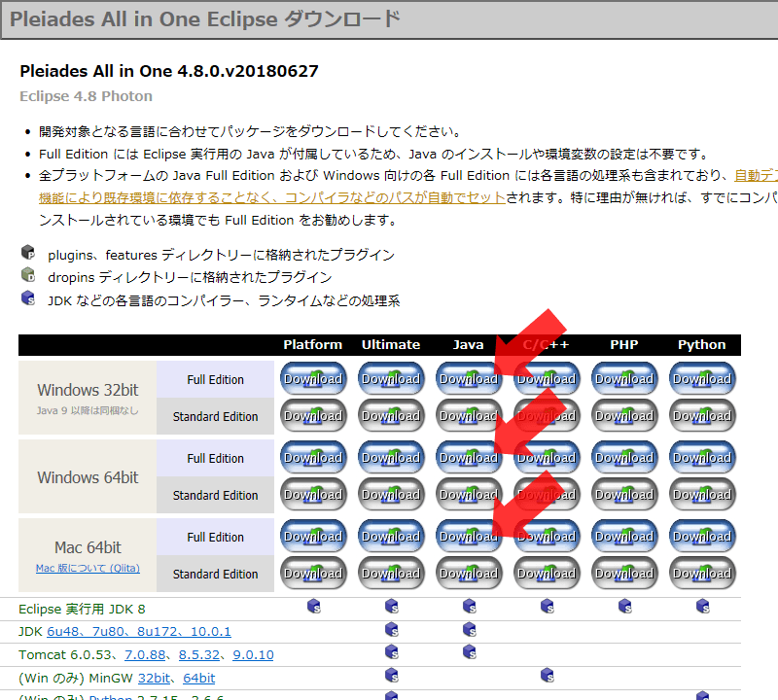The width and height of the screenshot is (778, 700).
Task: Open the orange auto-detect feature link
Action: pos(272,197)
